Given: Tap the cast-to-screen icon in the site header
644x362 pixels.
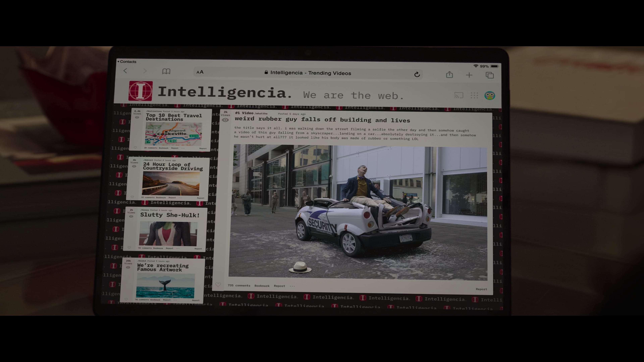Looking at the screenshot, I should tap(459, 95).
